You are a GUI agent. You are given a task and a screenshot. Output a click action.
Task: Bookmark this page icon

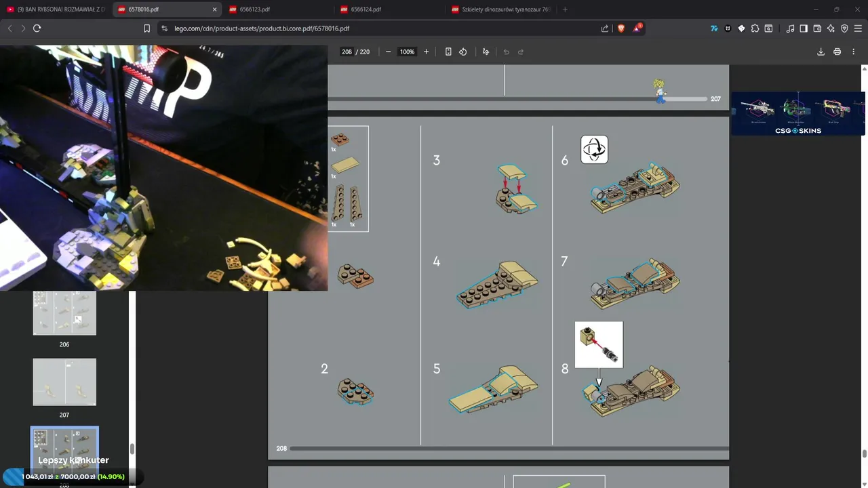coord(146,28)
